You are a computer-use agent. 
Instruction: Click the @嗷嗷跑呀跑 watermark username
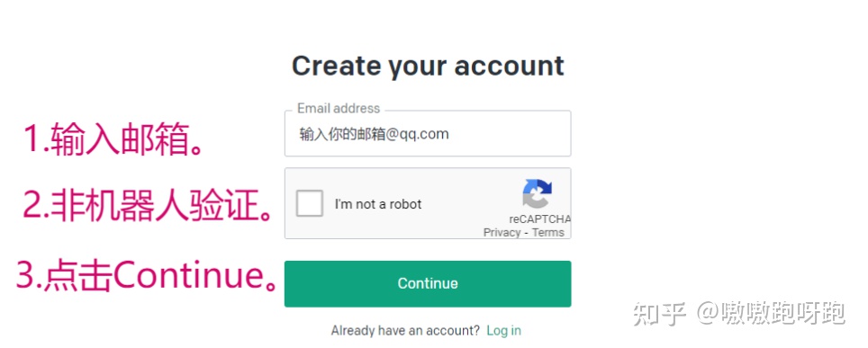[771, 314]
